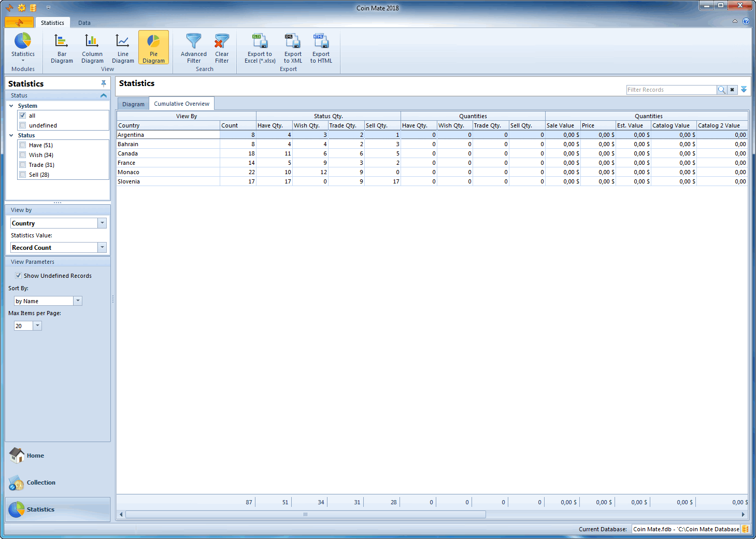Go to Home in navigation pane

(35, 456)
